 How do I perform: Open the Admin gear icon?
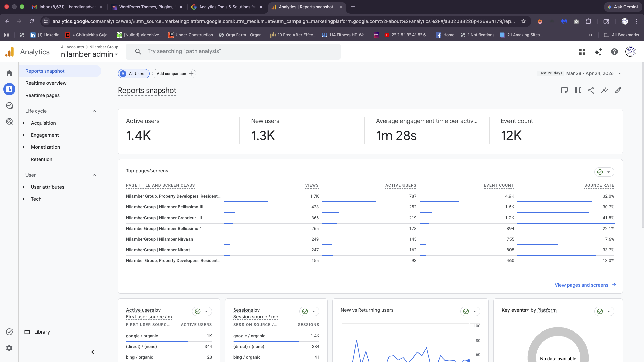pyautogui.click(x=9, y=348)
